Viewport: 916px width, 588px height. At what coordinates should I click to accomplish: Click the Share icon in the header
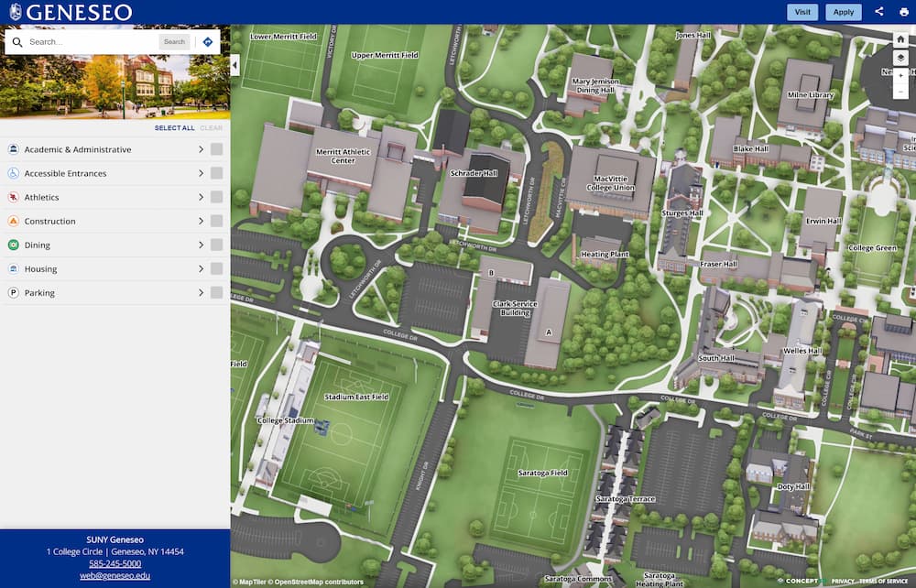(878, 12)
